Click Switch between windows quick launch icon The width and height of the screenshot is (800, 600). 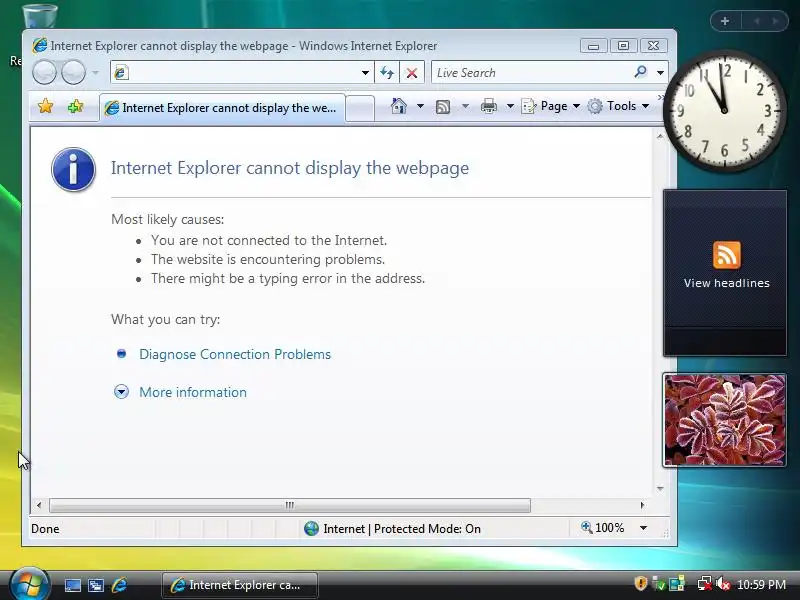pyautogui.click(x=95, y=585)
